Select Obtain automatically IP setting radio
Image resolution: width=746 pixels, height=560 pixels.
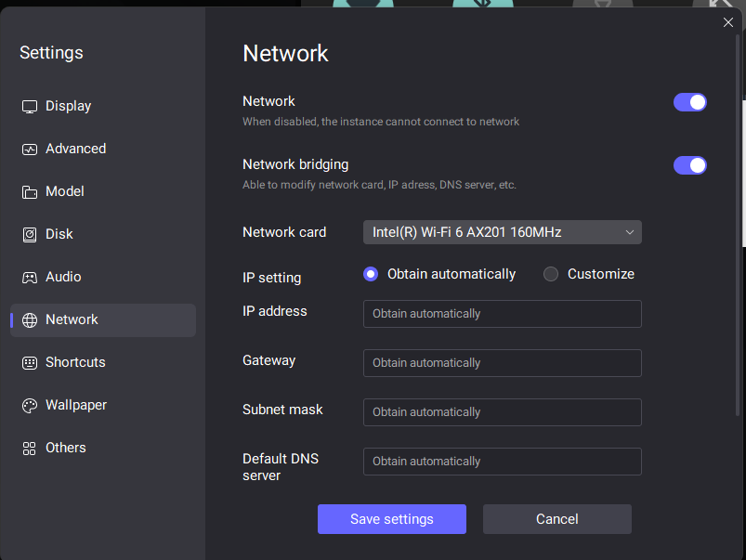click(371, 274)
